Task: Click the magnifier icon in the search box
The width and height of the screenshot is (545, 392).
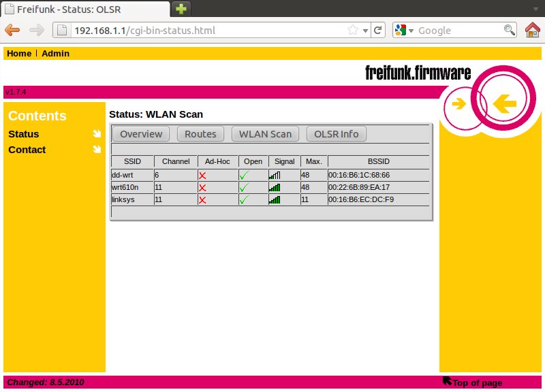Action: point(509,30)
